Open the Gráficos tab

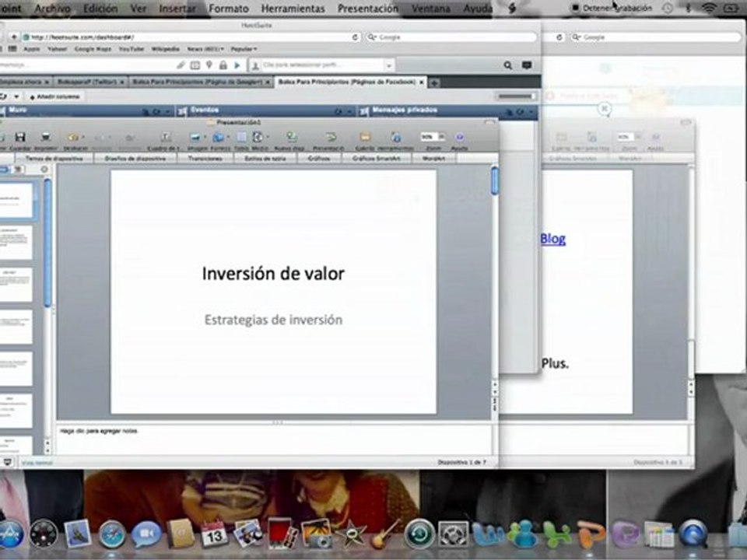coord(319,158)
